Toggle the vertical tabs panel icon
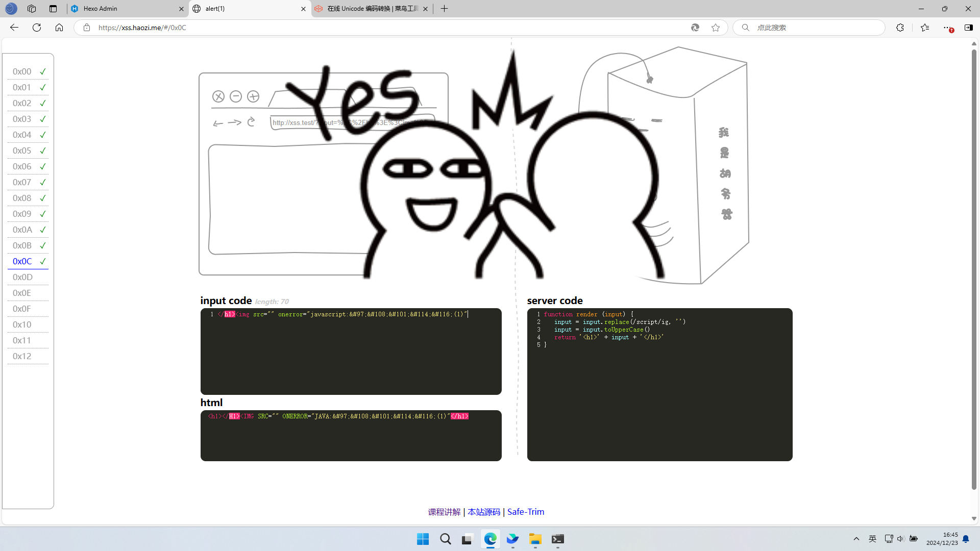Viewport: 980px width, 551px height. coord(53,9)
